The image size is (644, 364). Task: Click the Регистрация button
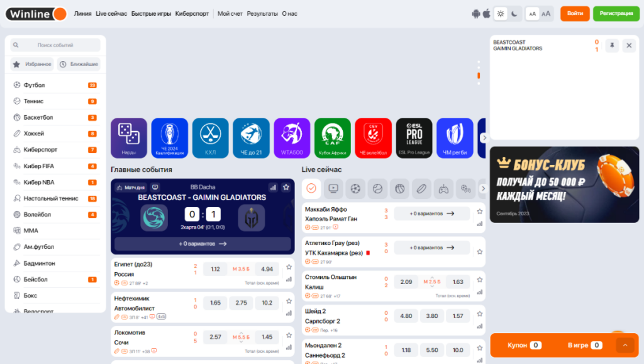[x=616, y=14]
